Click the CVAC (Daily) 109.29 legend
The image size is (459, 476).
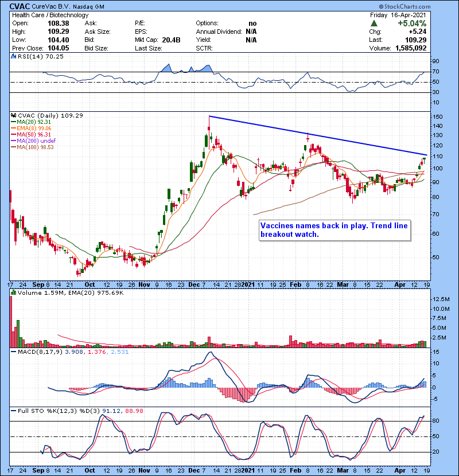tap(50, 116)
